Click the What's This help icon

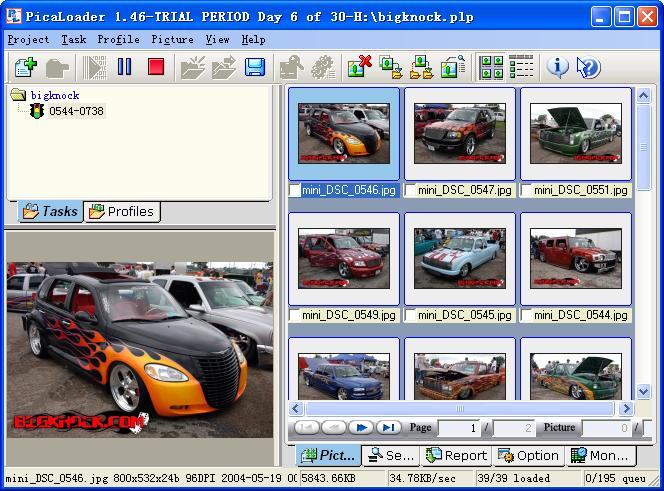pos(588,68)
